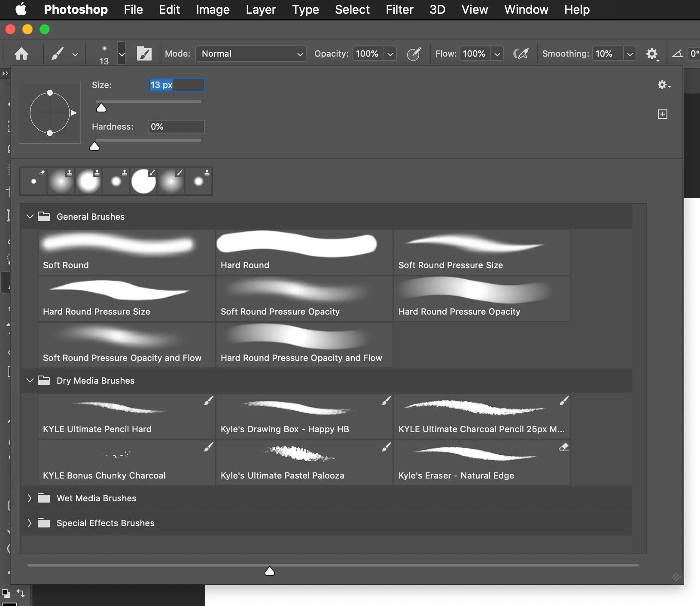
Task: Click the Size input field
Action: pyautogui.click(x=176, y=85)
